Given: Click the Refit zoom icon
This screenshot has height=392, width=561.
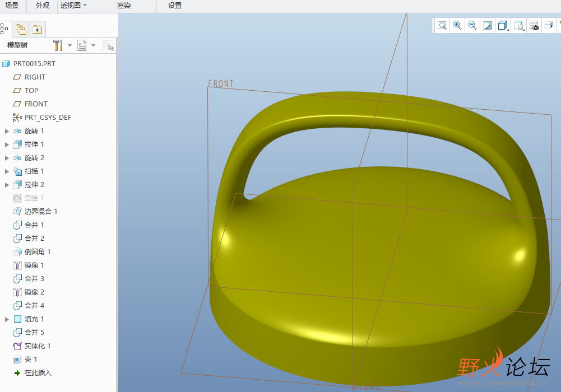Looking at the screenshot, I should 442,25.
